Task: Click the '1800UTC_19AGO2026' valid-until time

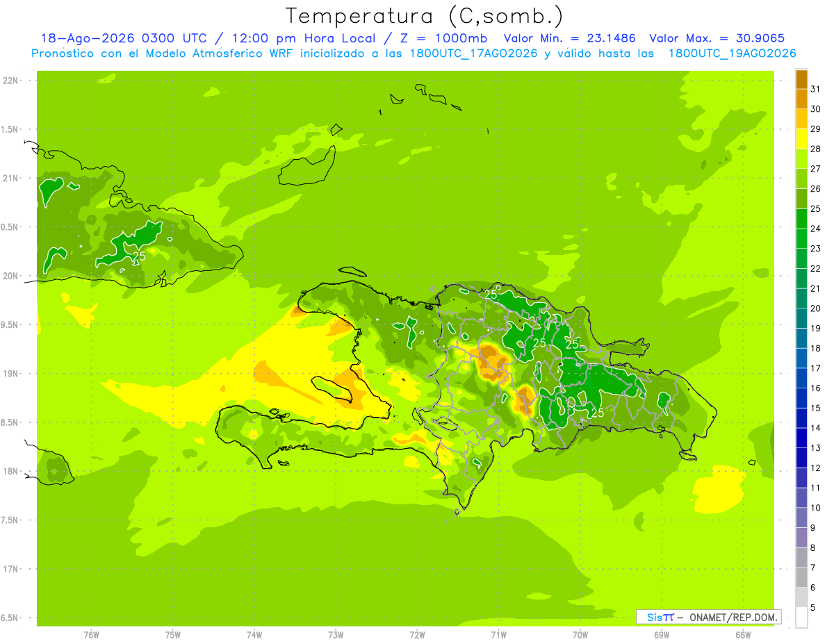Action: tap(732, 53)
